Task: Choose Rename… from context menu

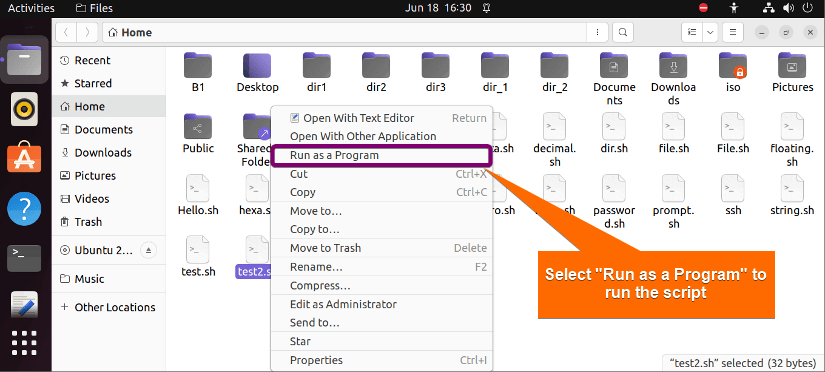Action: 381,267
